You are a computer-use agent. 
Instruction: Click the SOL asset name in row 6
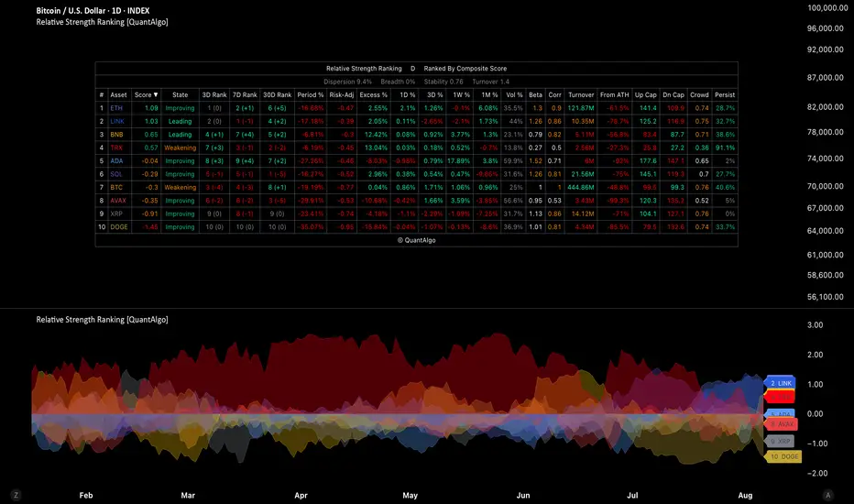coord(116,174)
